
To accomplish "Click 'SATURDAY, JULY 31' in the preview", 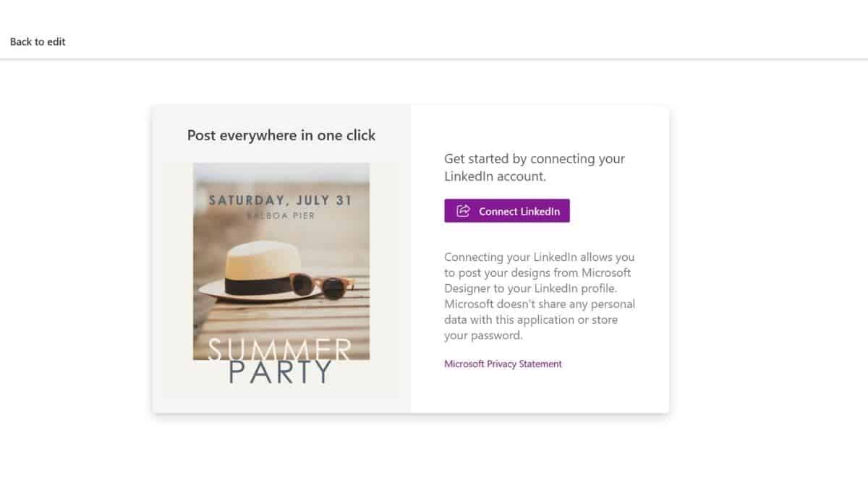I will [x=280, y=200].
